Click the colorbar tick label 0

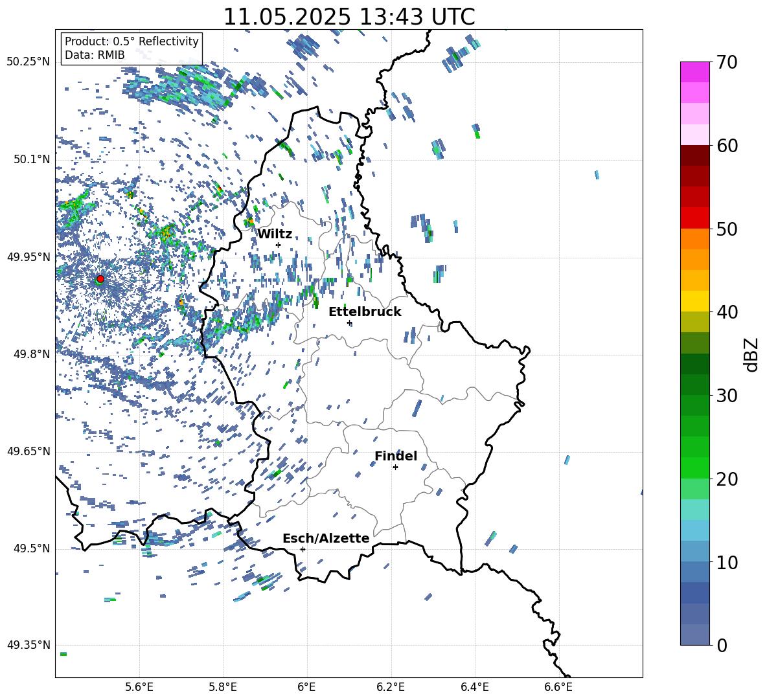coord(722,645)
